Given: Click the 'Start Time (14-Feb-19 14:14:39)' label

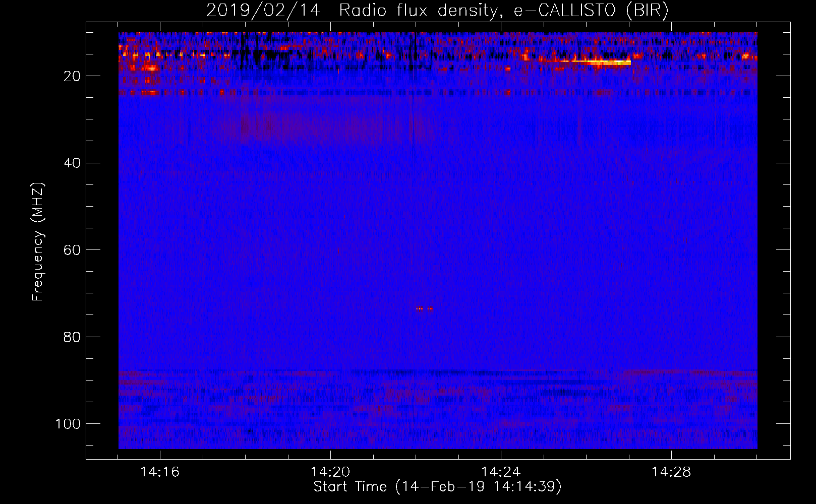Looking at the screenshot, I should pos(437,487).
